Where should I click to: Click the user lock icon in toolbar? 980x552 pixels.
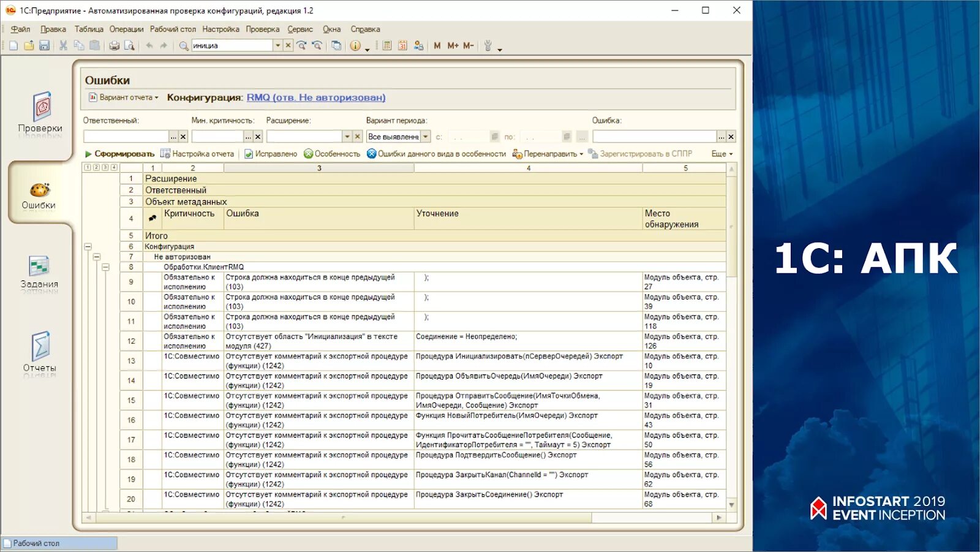point(418,45)
